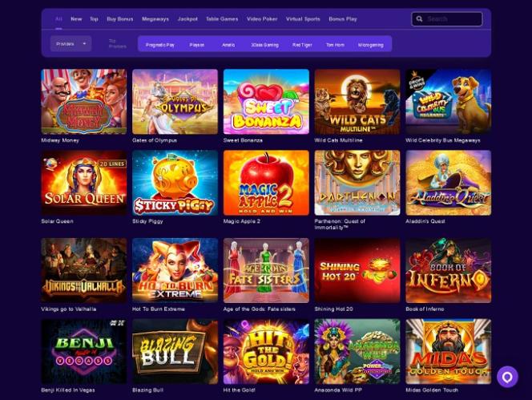Choose the Microgaming provider filter

click(x=370, y=45)
